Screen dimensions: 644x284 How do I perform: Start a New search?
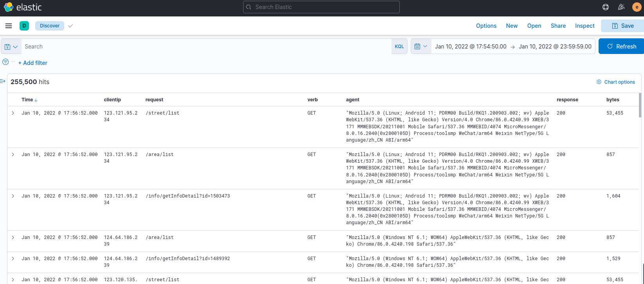(x=512, y=26)
